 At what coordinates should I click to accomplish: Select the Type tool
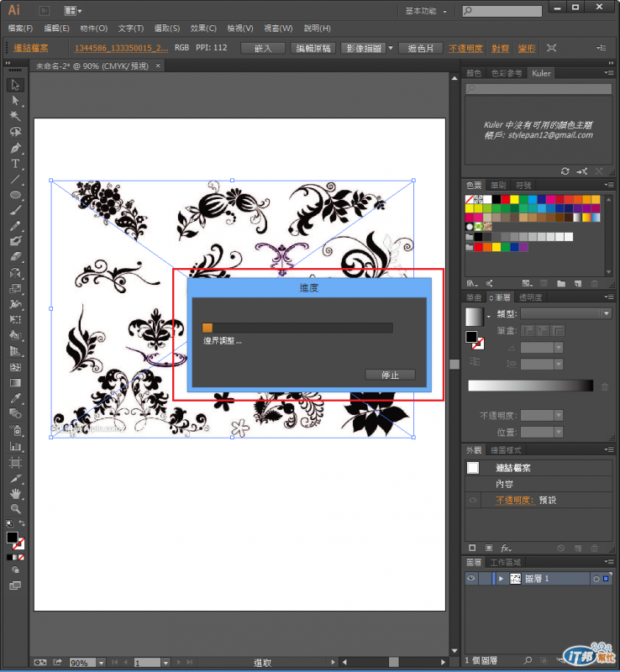[x=15, y=164]
